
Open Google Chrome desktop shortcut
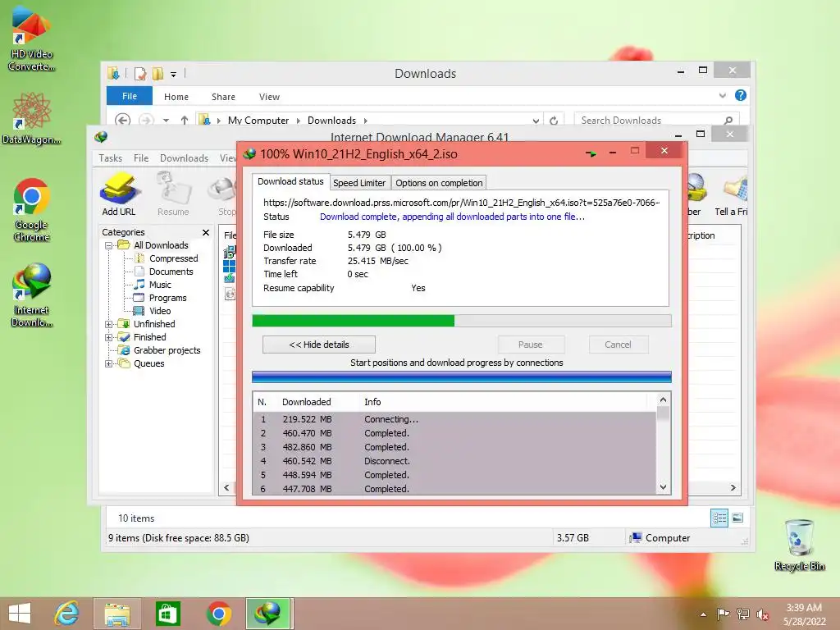click(32, 209)
